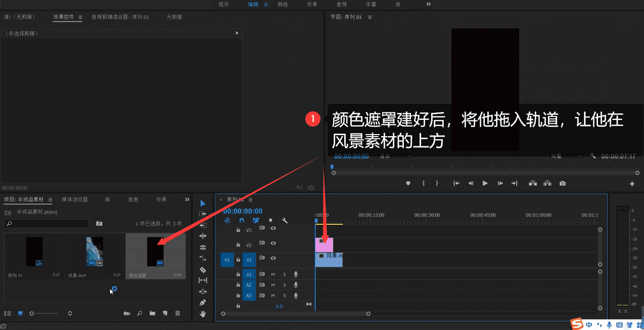The image size is (644, 330).
Task: Open program monitor settings wrench
Action: (593, 156)
